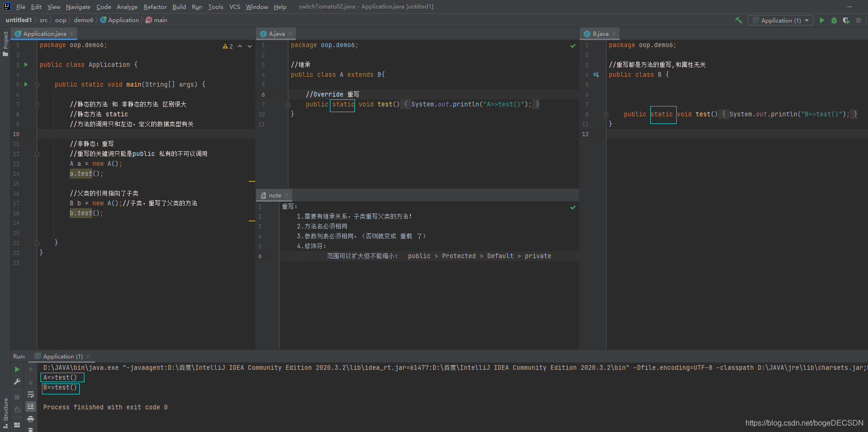Collapse the comment block fold at line 7
The image size is (868, 432).
(37, 105)
